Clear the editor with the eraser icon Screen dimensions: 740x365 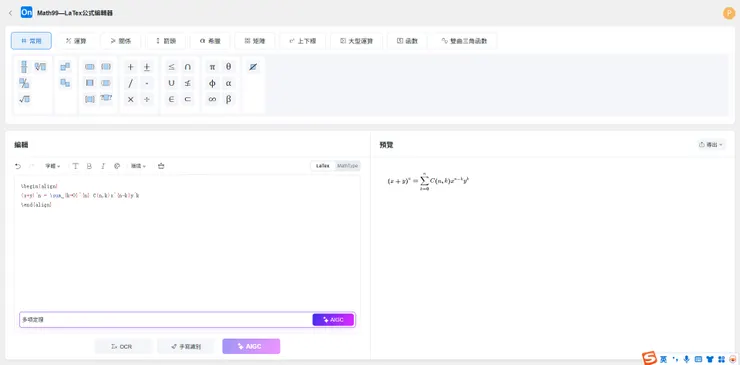coord(161,166)
